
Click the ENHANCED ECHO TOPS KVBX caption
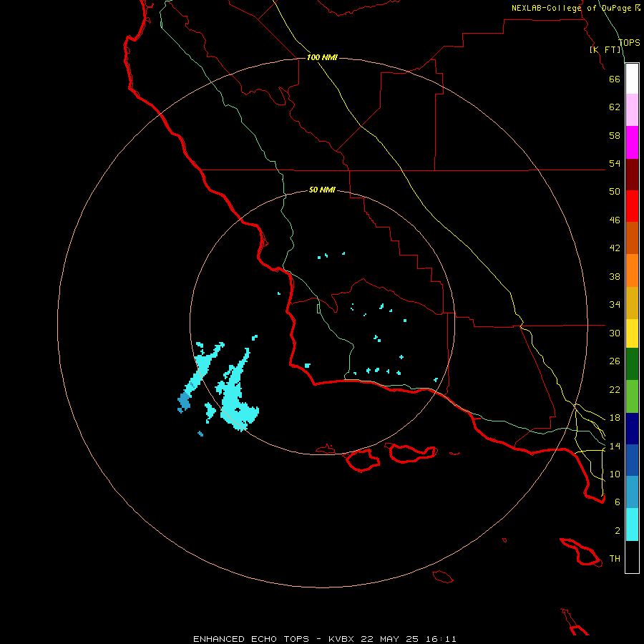(324, 639)
